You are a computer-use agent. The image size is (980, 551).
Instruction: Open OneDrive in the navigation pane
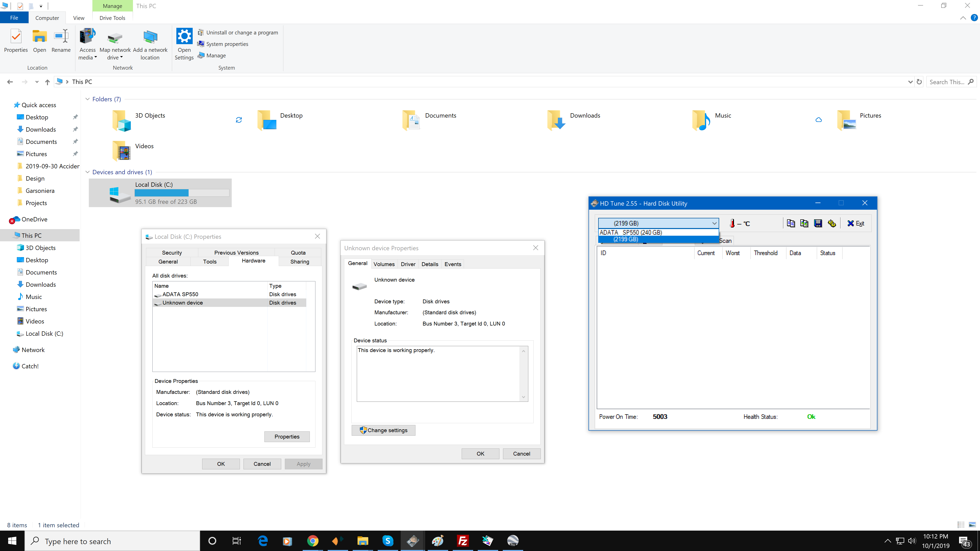coord(34,219)
